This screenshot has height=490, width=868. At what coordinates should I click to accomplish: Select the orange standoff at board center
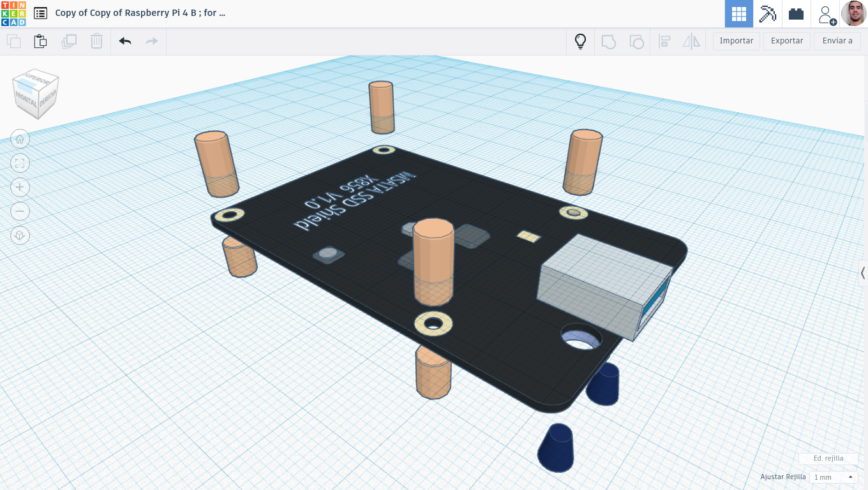433,262
